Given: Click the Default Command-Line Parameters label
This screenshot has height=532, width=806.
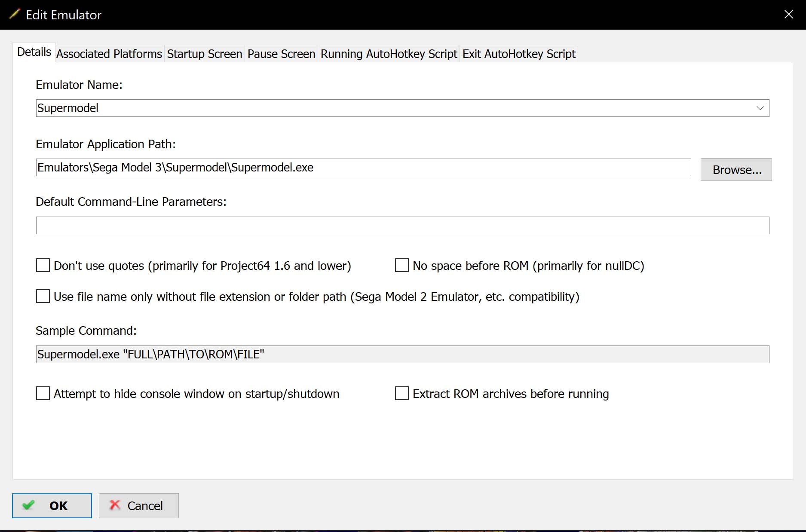Looking at the screenshot, I should coord(131,202).
